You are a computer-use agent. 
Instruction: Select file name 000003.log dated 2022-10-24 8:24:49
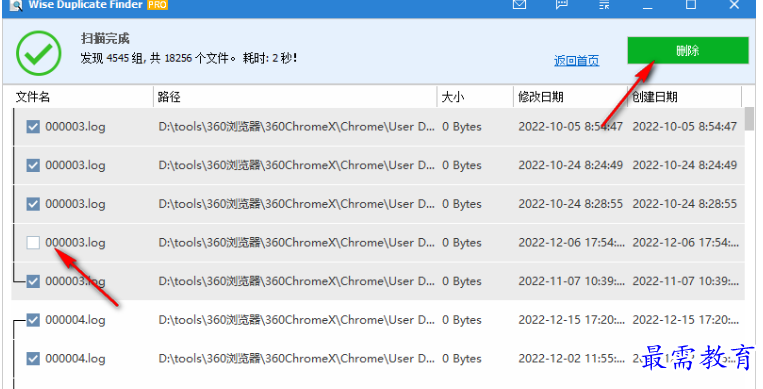tap(75, 165)
